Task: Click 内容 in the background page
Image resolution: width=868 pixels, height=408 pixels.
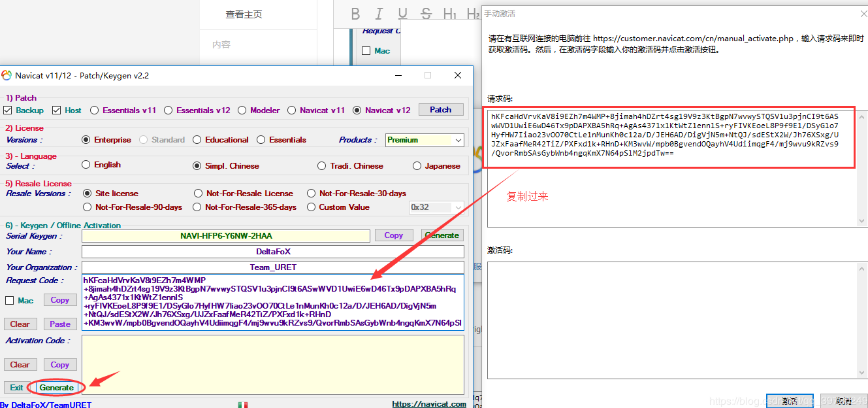Action: tap(221, 44)
